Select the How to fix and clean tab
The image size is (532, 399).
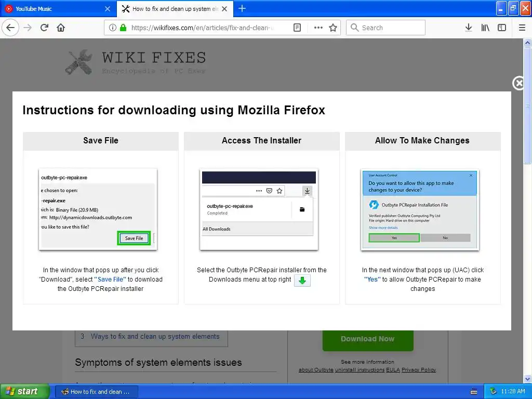click(x=175, y=9)
